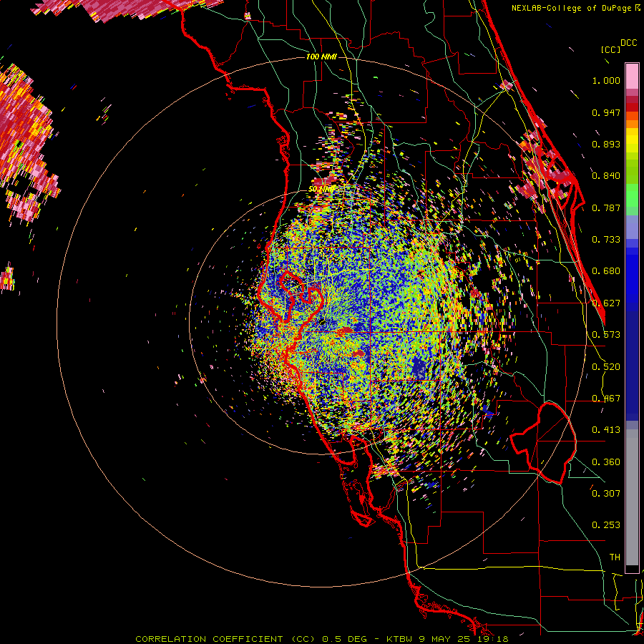The image size is (644, 644).
Task: Pick the periwinkle segment of the color bar
Action: 632,227
